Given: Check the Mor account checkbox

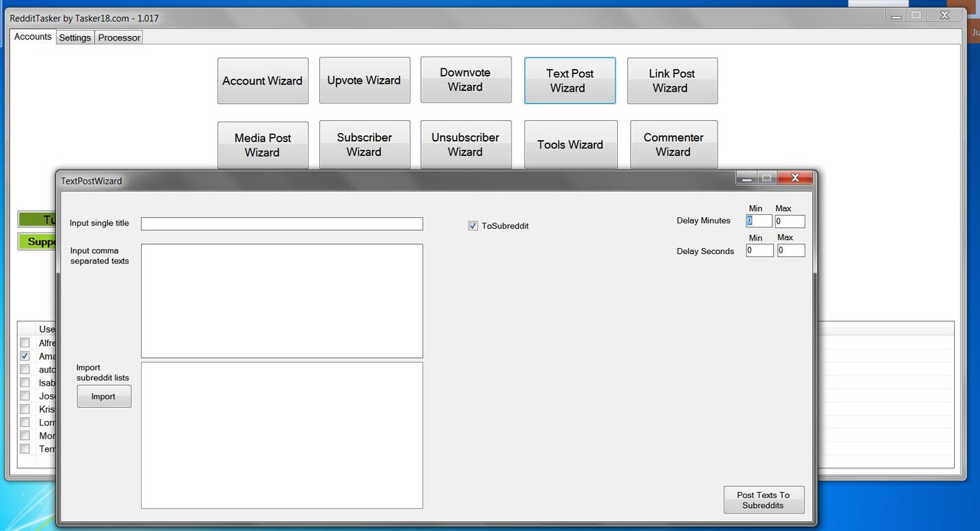Looking at the screenshot, I should tap(24, 435).
